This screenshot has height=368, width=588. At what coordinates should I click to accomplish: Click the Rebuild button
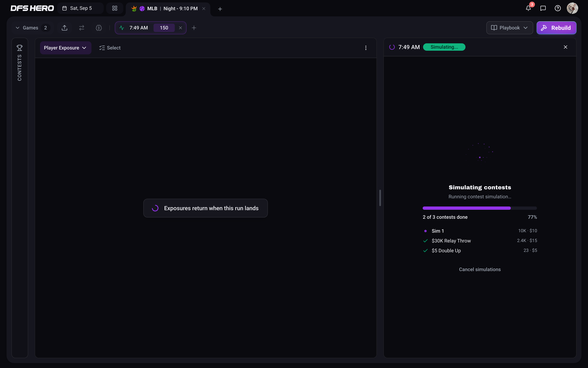(556, 28)
